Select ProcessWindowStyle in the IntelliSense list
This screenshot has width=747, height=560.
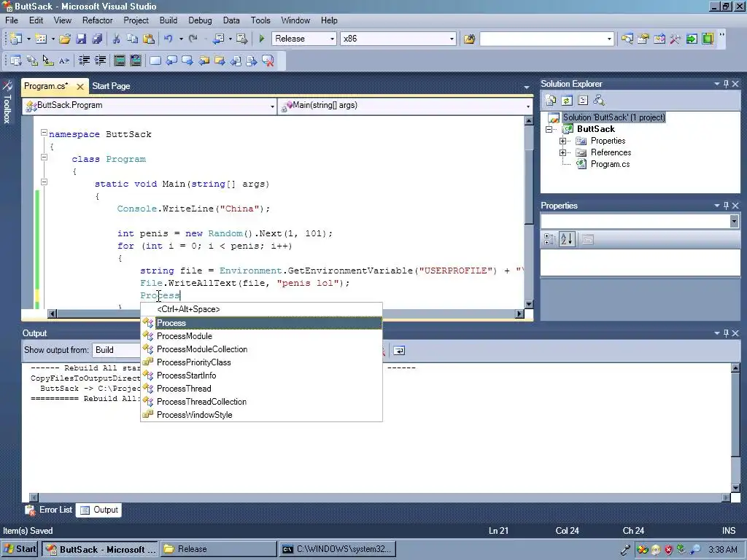261,415
